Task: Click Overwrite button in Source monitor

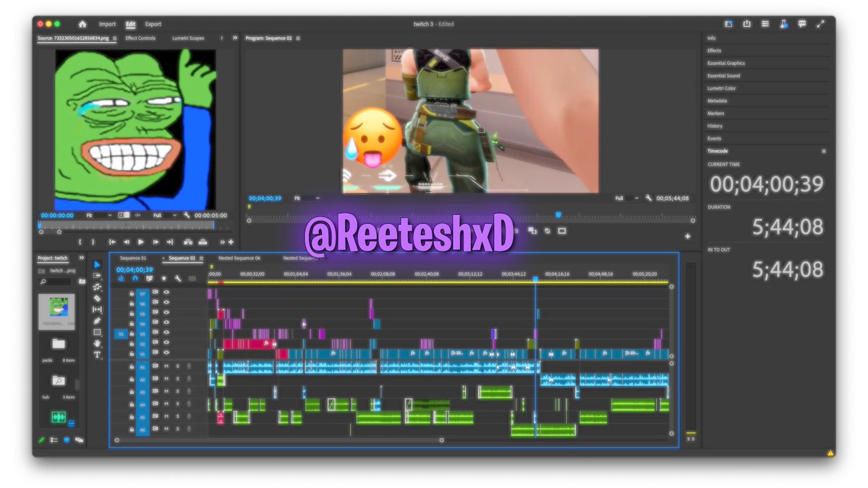Action: [x=203, y=242]
